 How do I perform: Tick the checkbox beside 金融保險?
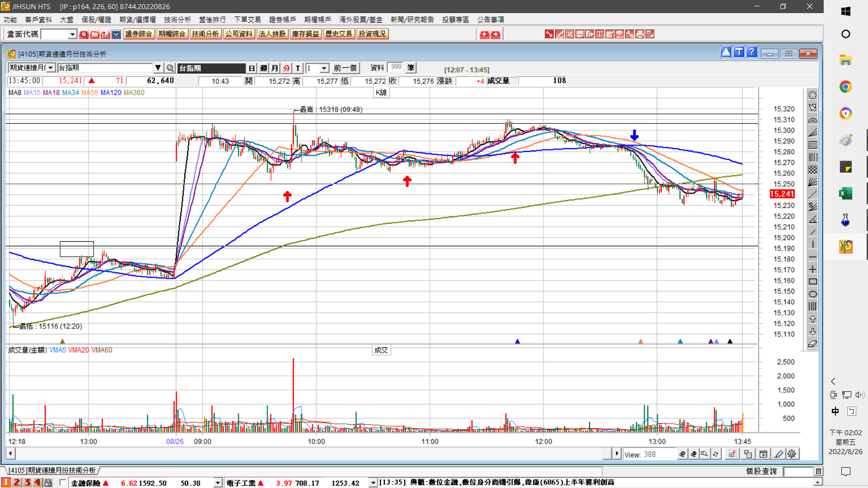click(63, 483)
